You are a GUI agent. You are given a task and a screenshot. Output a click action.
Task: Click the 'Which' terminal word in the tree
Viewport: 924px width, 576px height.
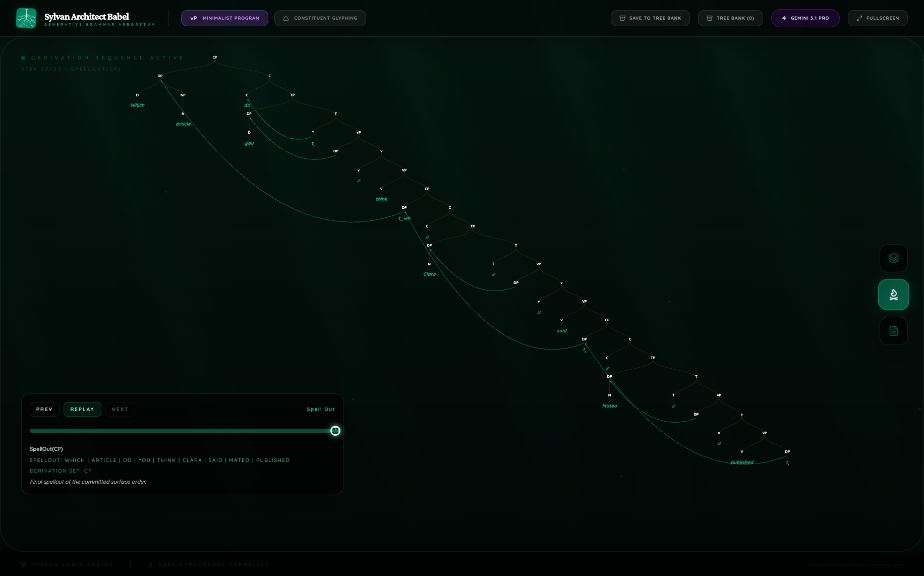138,105
